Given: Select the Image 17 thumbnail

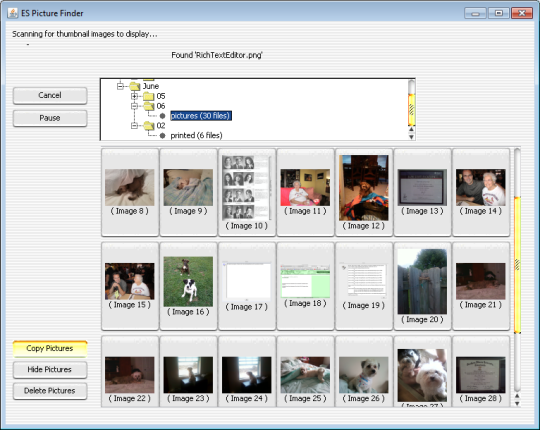Looking at the screenshot, I should [247, 286].
